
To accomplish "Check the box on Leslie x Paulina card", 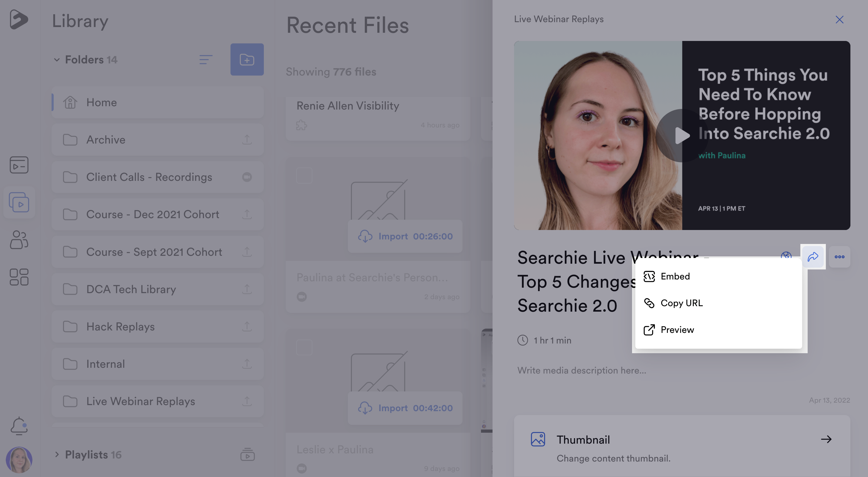I will [x=304, y=347].
